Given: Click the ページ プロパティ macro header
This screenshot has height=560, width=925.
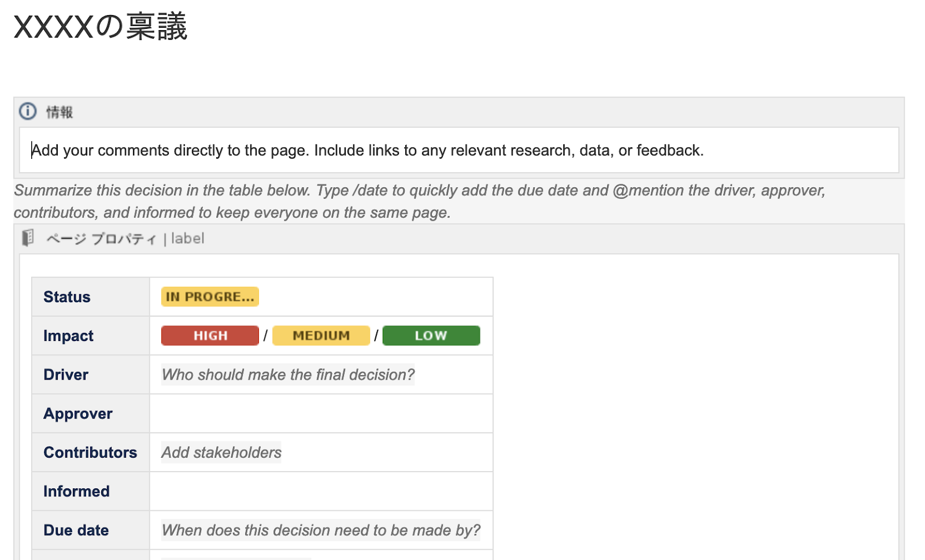Looking at the screenshot, I should tap(101, 239).
